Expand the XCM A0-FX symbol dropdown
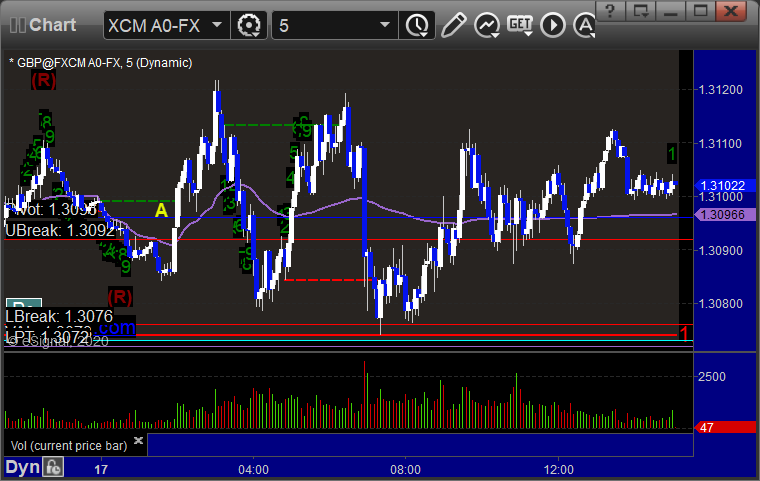The width and height of the screenshot is (760, 481). [217, 25]
